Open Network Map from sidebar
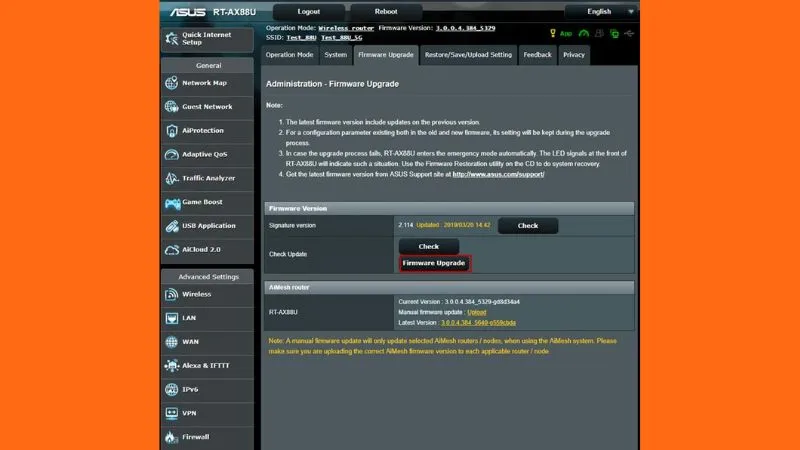 (x=207, y=83)
